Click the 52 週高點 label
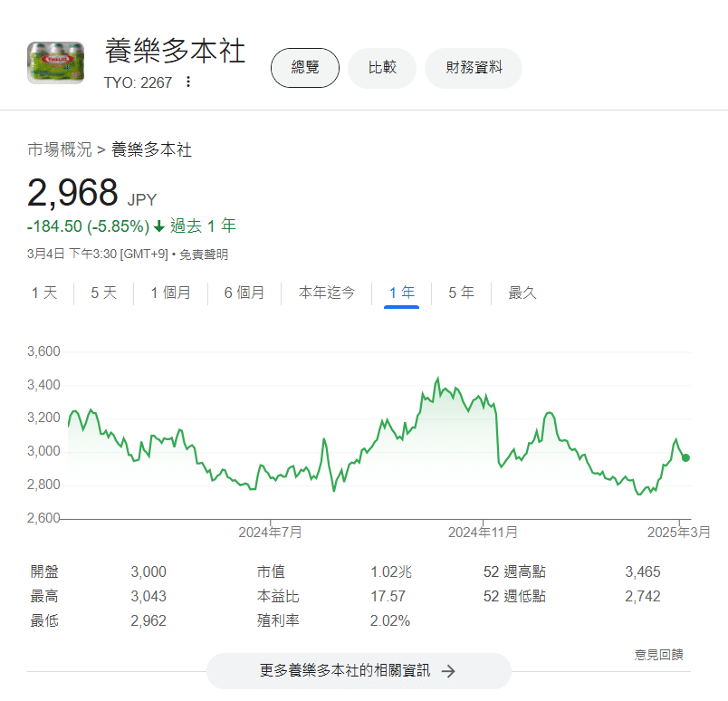728x701 pixels. (514, 571)
